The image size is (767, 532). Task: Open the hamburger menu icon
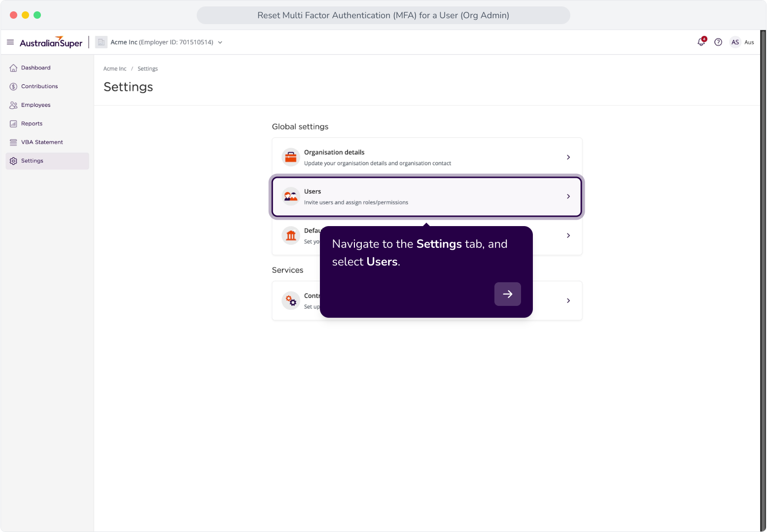tap(10, 42)
